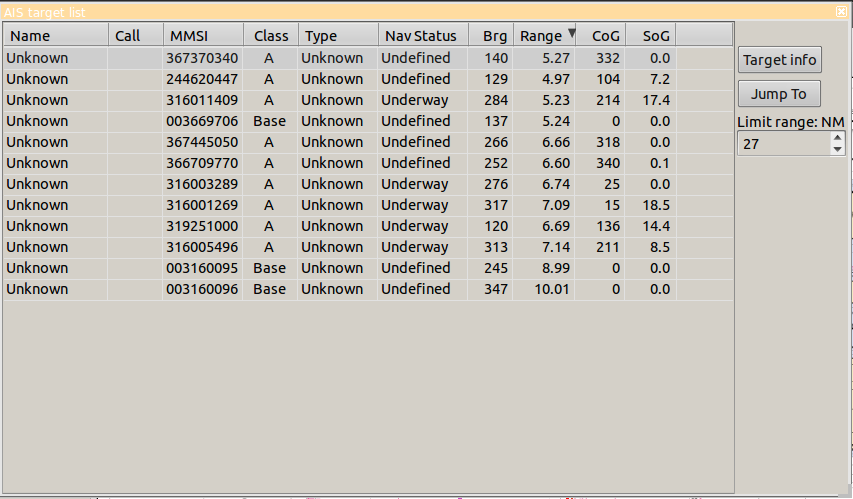Image resolution: width=853 pixels, height=499 pixels.
Task: Sort targets by Brg column header
Action: pyautogui.click(x=491, y=36)
